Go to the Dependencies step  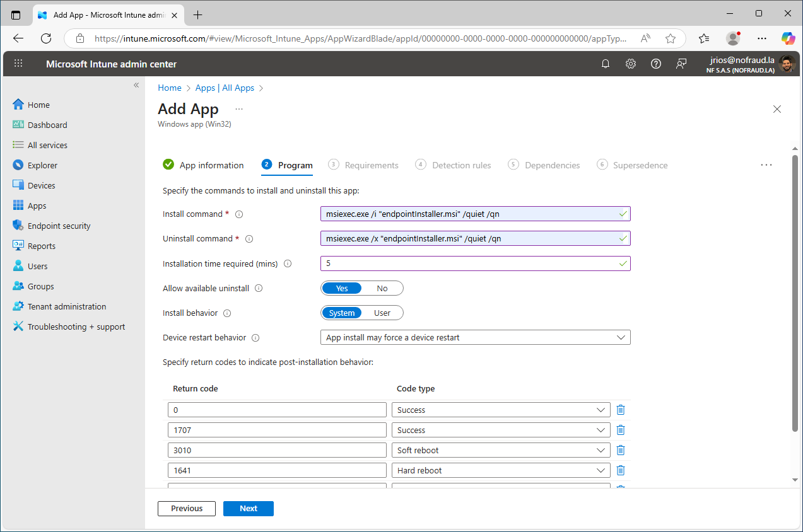click(x=544, y=165)
